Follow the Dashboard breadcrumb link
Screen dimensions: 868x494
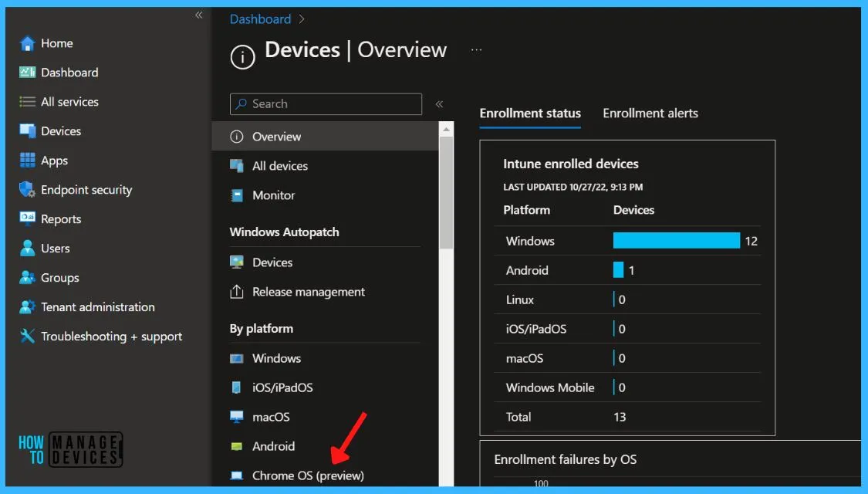(x=260, y=19)
